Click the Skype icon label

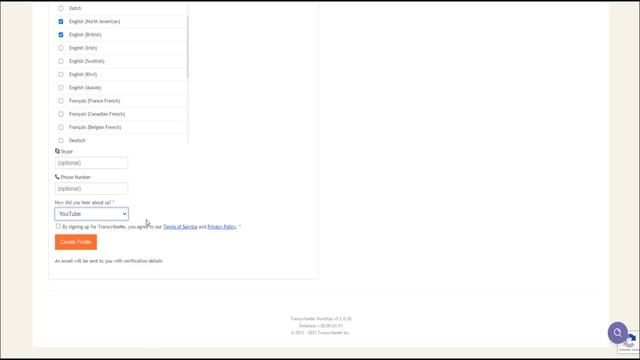point(57,151)
